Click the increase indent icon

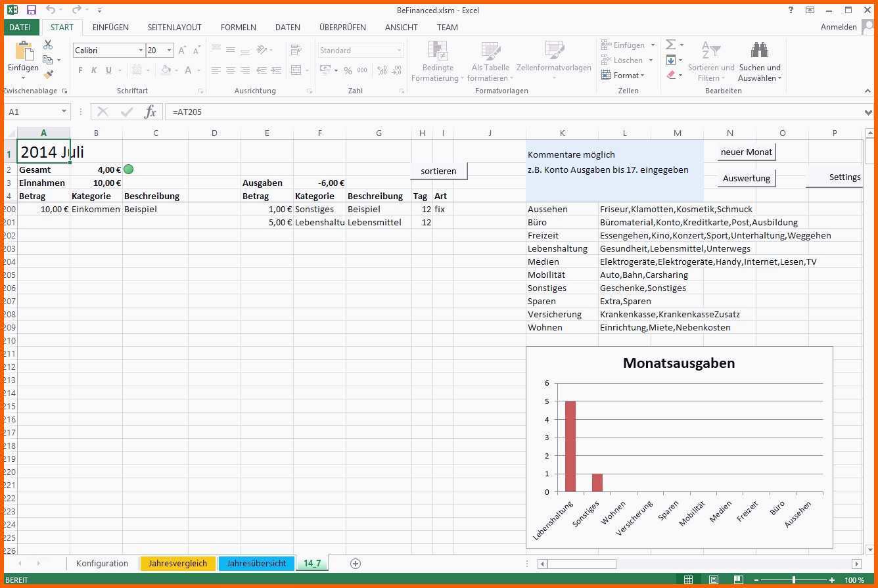276,70
